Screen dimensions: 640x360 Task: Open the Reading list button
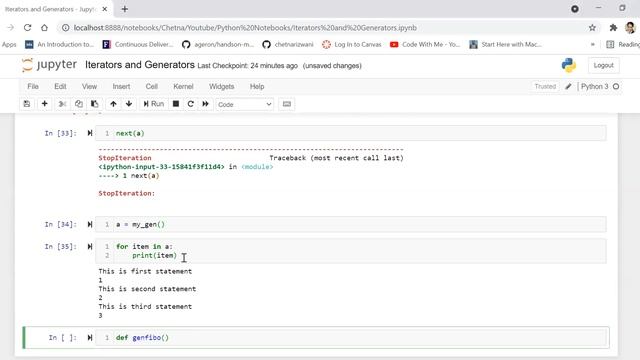pos(623,44)
